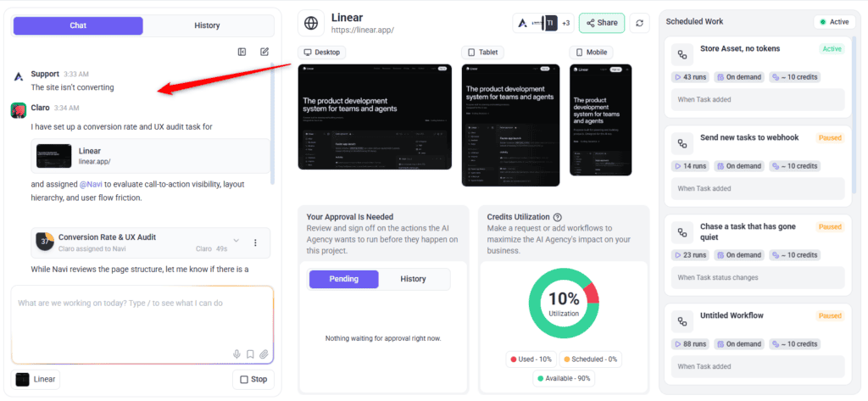The image size is (868, 401).
Task: Click workflow icon of Store Asset, no tokens
Action: (682, 55)
